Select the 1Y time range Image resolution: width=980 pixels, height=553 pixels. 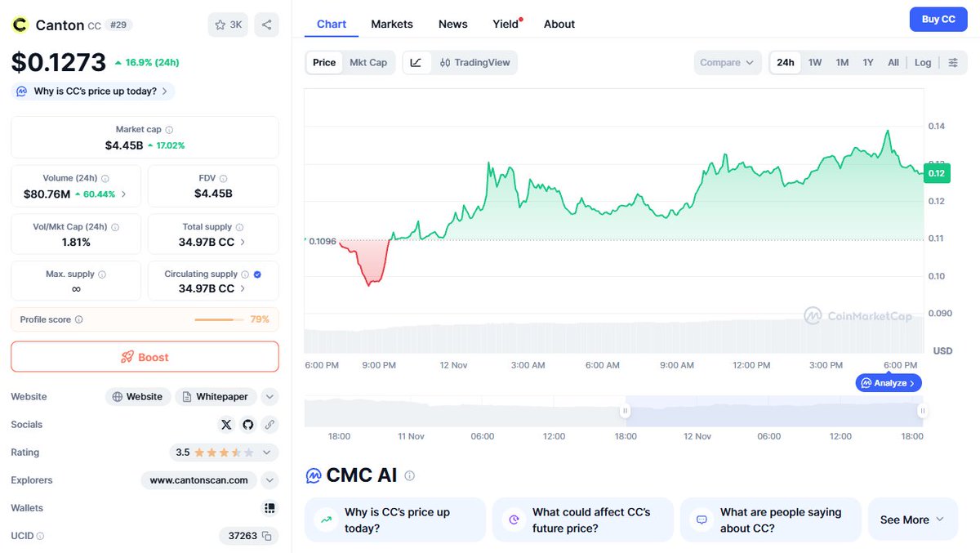click(x=868, y=63)
